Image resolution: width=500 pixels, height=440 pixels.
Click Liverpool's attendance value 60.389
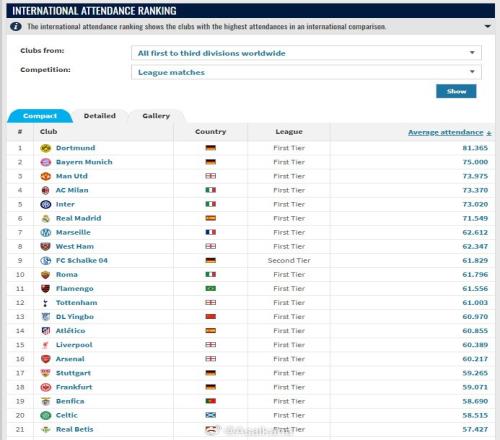[475, 345]
